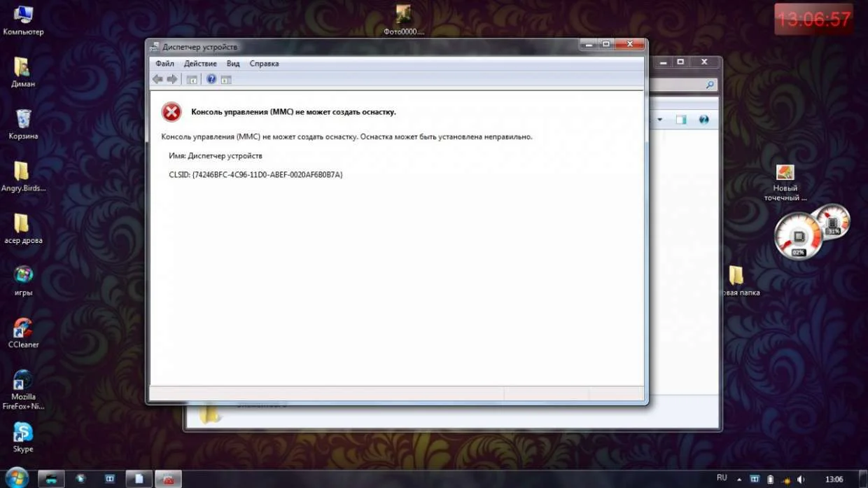Select the Новый точечный image file icon

[785, 182]
